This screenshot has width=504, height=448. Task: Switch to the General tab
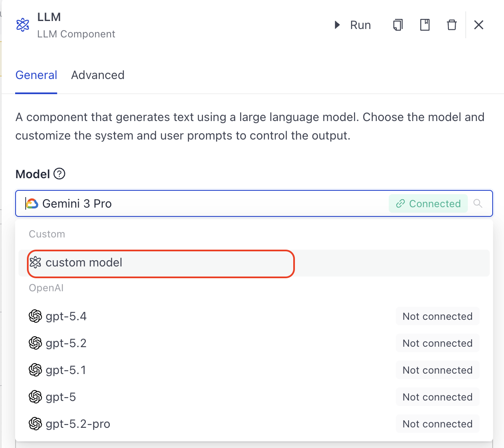coord(36,75)
